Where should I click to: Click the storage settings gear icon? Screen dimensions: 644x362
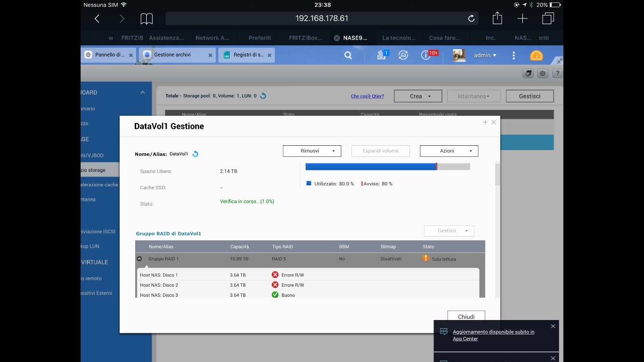(x=543, y=73)
